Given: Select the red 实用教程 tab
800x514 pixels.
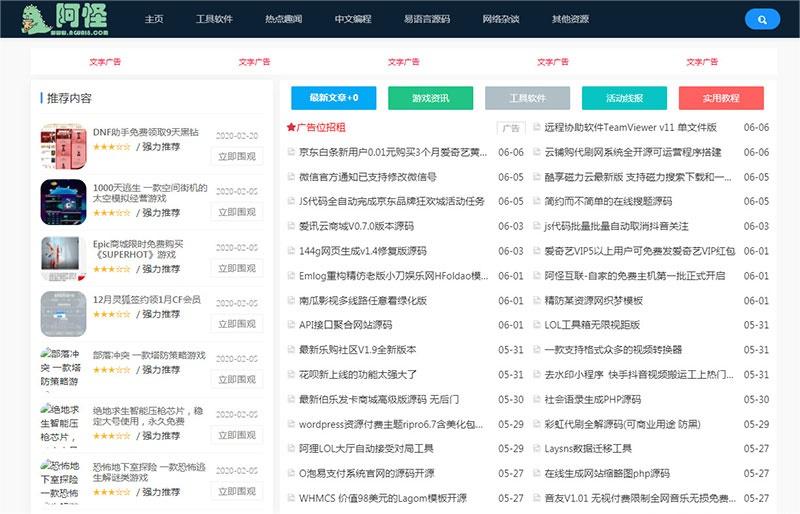Looking at the screenshot, I should [720, 98].
